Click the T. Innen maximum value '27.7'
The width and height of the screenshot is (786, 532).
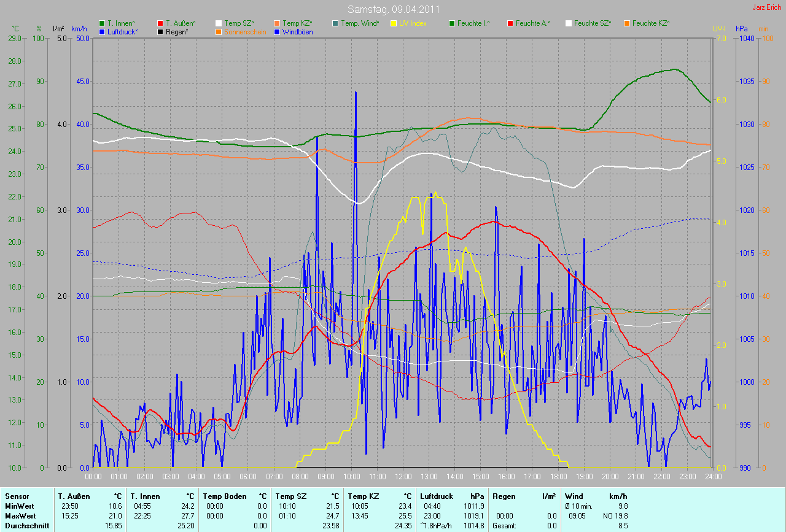tap(187, 515)
